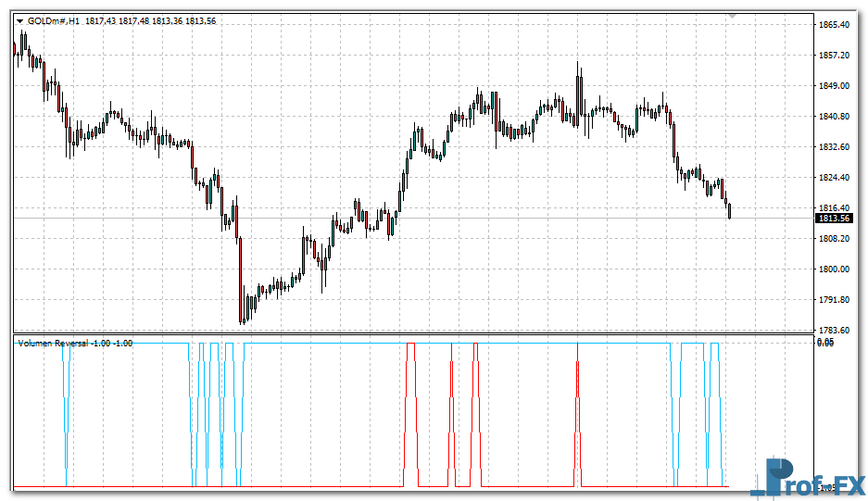Image resolution: width=868 pixels, height=501 pixels.
Task: Click the Volumen Reversal indicator label
Action: click(x=53, y=344)
